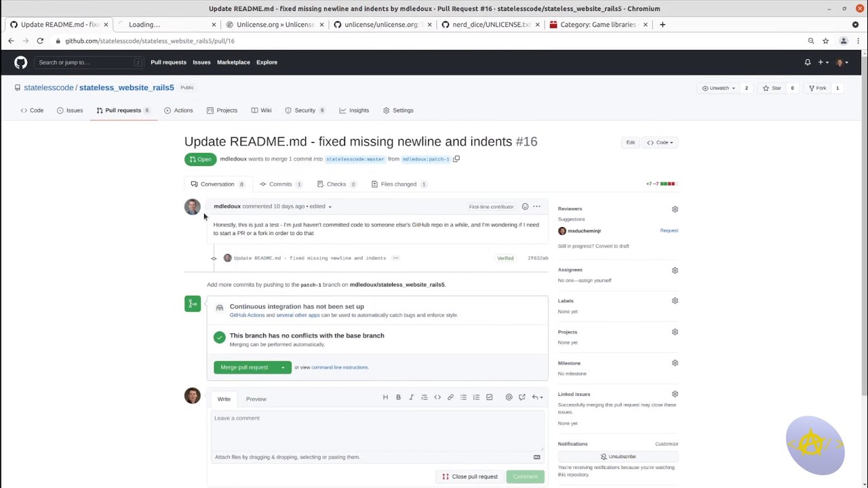Screen dimensions: 868x488
Task: Open the Labels gear settings
Action: click(675, 301)
